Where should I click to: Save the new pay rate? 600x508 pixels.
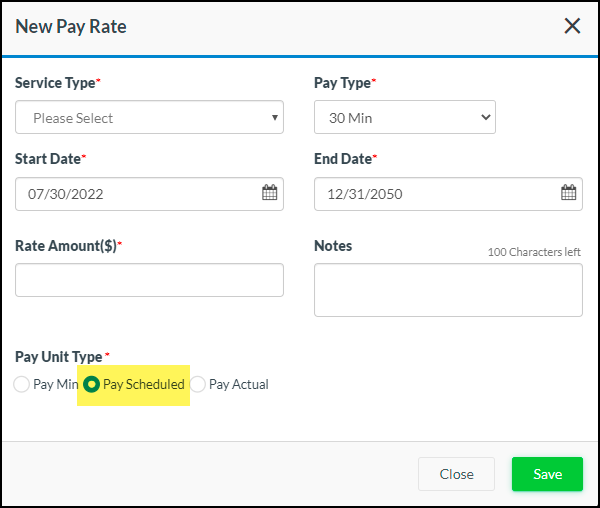547,474
